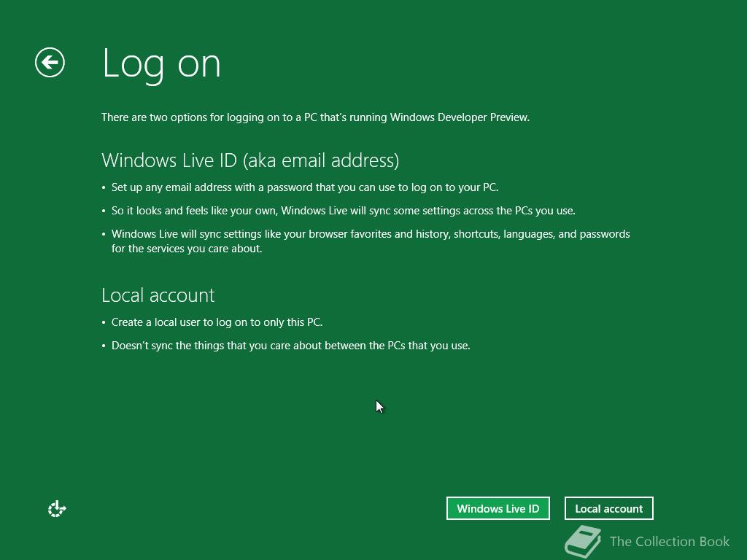The image size is (747, 560).
Task: Open the Ease of Access icon
Action: click(x=57, y=508)
